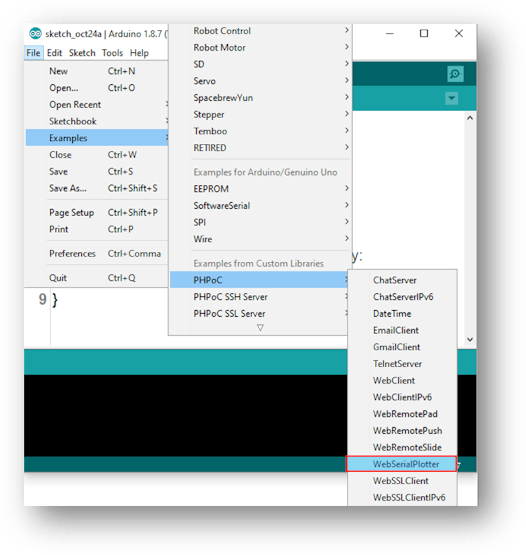This screenshot has width=526, height=555.
Task: Click the editor scrollbar up arrow
Action: [470, 118]
